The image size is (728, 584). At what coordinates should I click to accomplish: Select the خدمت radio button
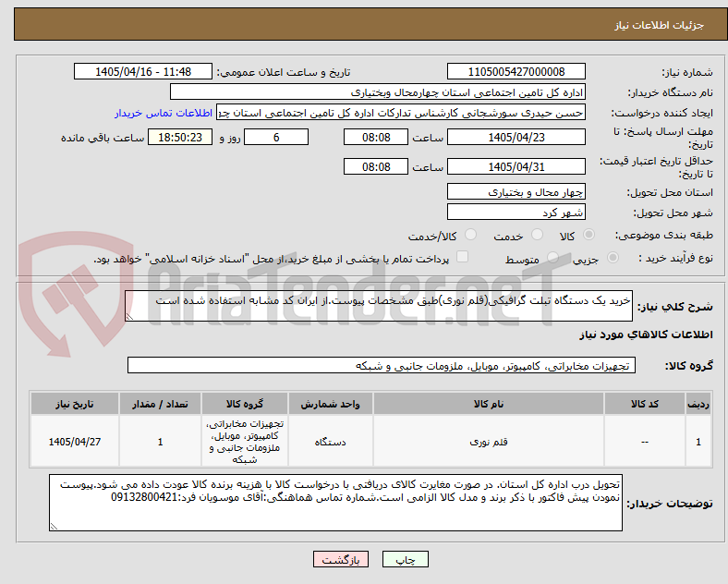pos(537,235)
